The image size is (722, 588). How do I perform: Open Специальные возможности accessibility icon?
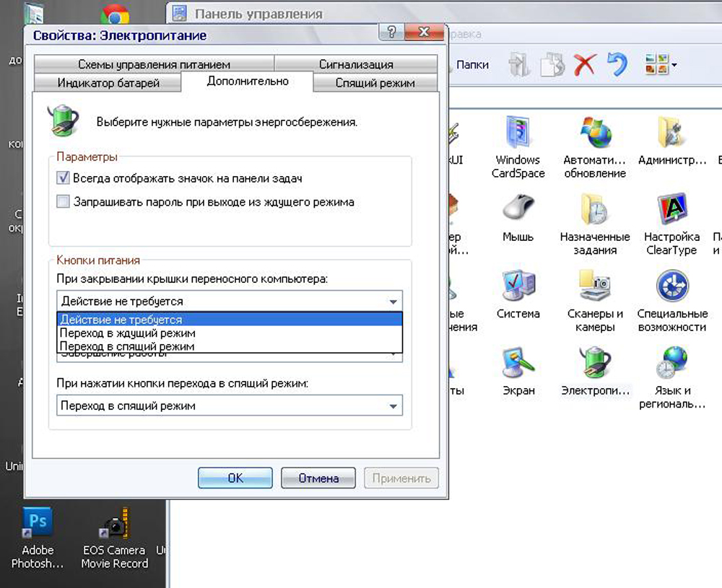tap(671, 287)
